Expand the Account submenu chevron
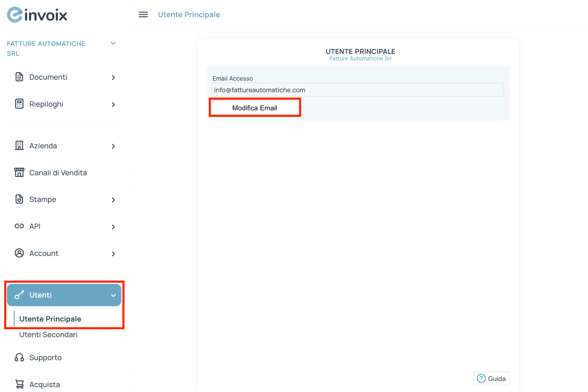Viewport: 588px width, 392px height. coord(113,254)
